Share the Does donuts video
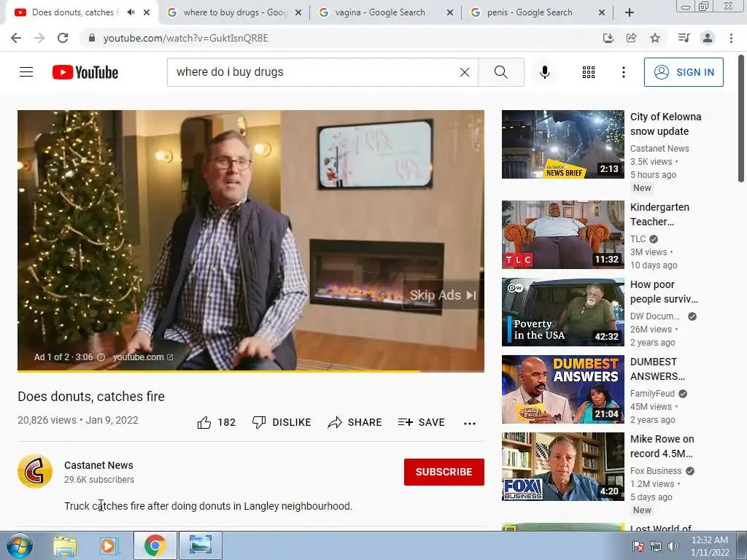Image resolution: width=747 pixels, height=560 pixels. [x=355, y=422]
